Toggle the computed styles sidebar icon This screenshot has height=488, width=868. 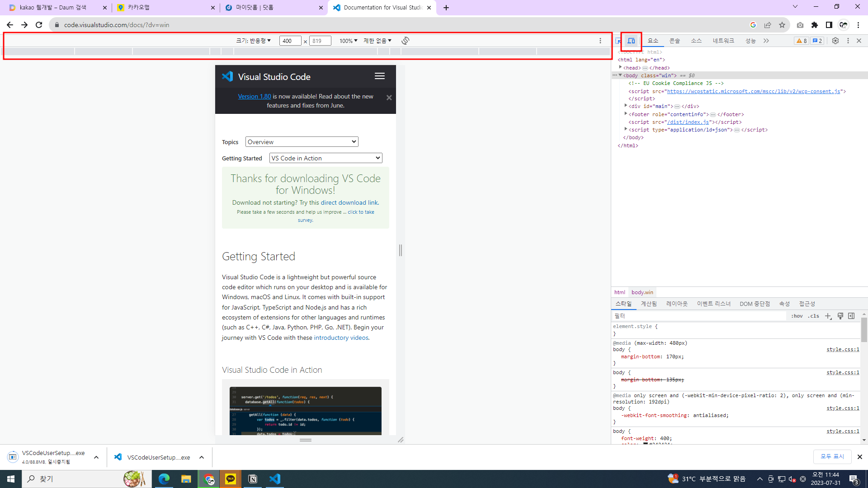851,316
